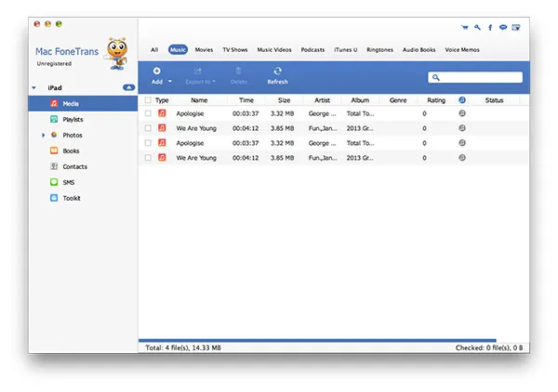Click the status disc icon of first We Are Young row
Image resolution: width=558 pixels, height=392 pixels.
(x=462, y=128)
